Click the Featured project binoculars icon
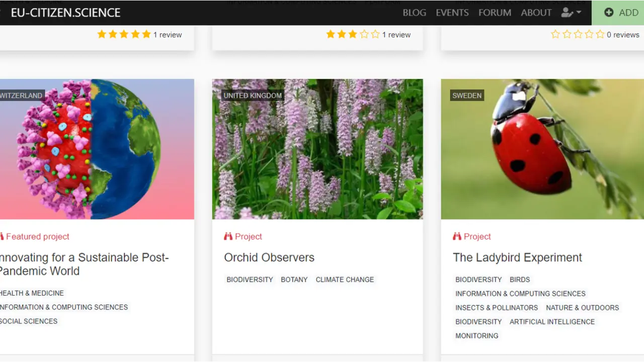Image resolution: width=644 pixels, height=362 pixels. click(2, 236)
